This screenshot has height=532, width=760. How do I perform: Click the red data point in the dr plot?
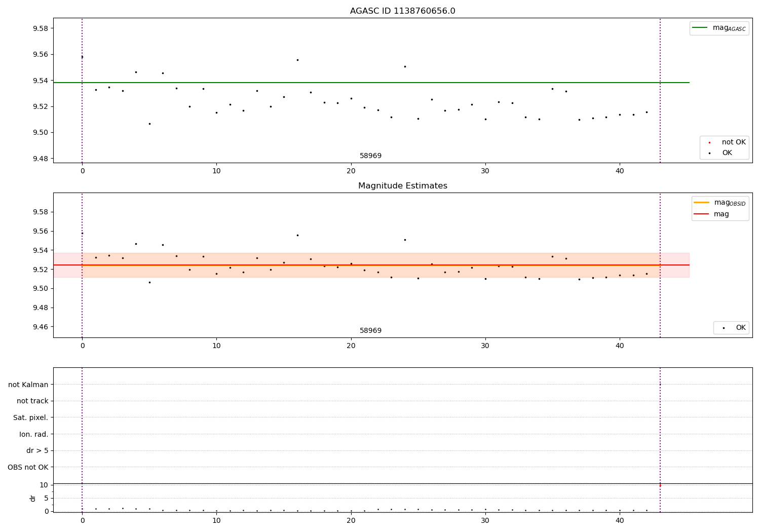pos(660,485)
